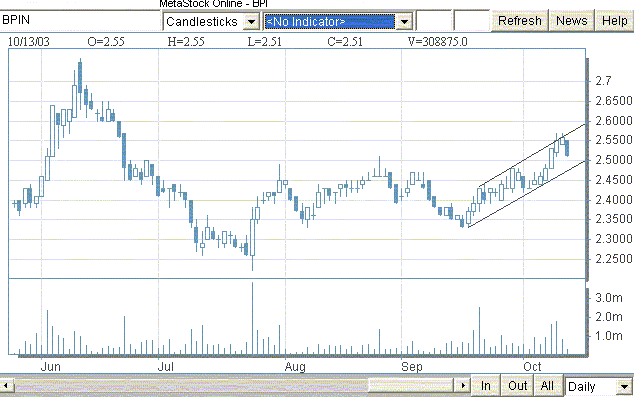Screen dimensions: 634x398
Task: Click the 2.4000 price axis label
Action: point(613,199)
